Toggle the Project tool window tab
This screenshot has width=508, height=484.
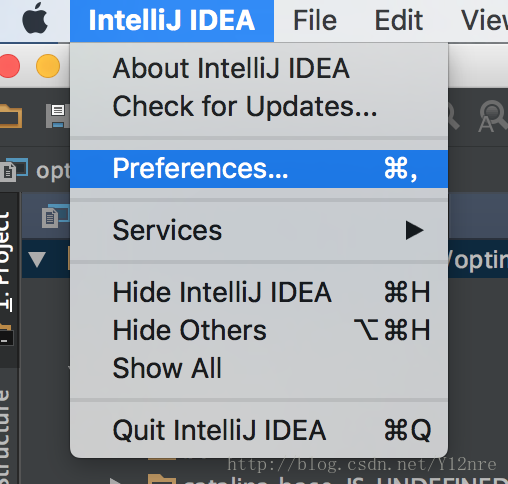click(8, 262)
